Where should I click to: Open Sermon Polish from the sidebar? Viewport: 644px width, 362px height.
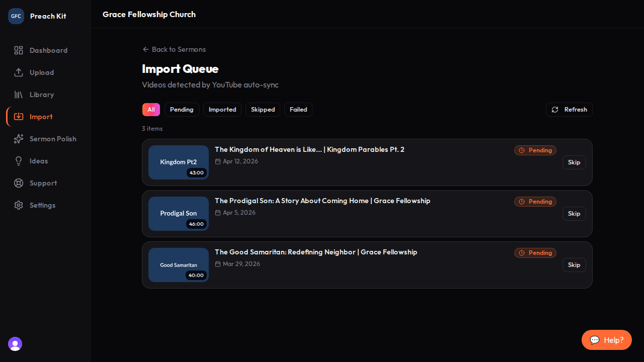[x=19, y=139]
